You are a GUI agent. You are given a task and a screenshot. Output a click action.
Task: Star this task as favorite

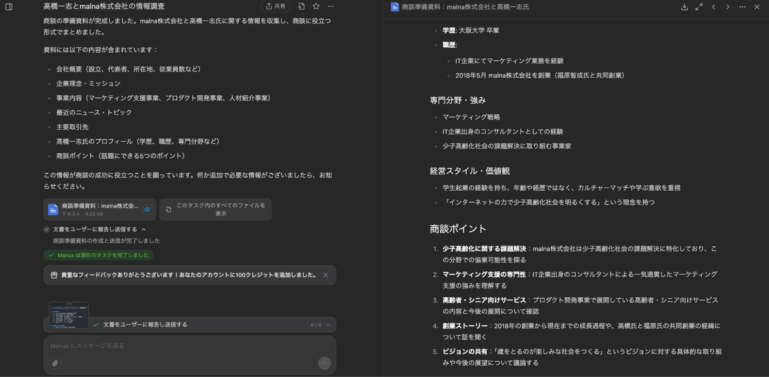click(x=316, y=6)
